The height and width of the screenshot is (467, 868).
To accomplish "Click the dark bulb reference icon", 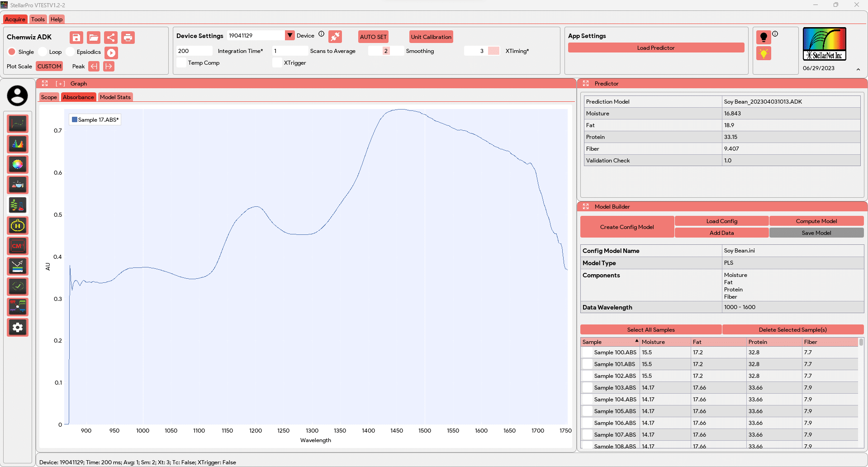I will [x=764, y=37].
